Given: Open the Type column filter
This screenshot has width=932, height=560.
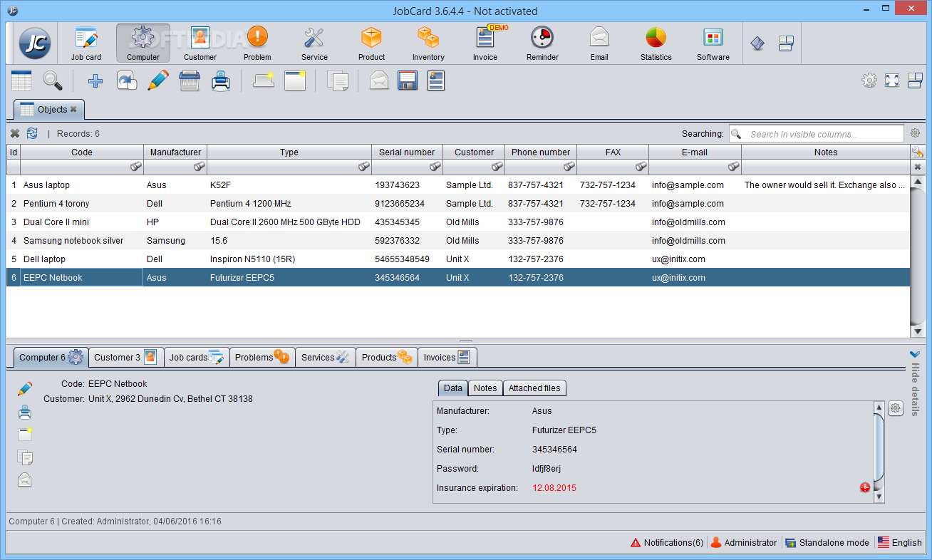Looking at the screenshot, I should click(363, 167).
